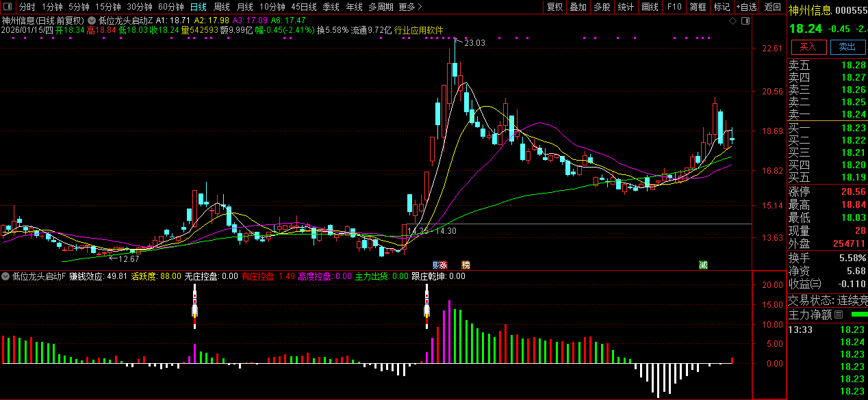The width and height of the screenshot is (868, 400).
Task: Click the 交易状态 status row
Action: point(828,300)
